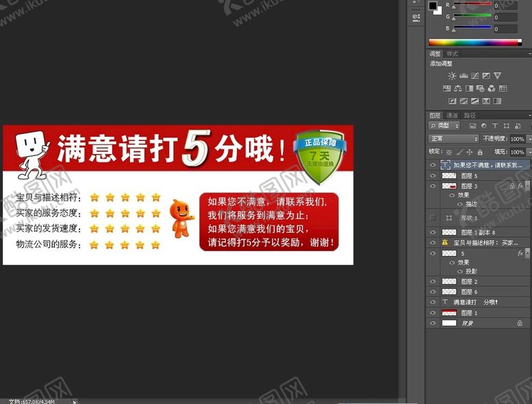Open the blend mode 正常 dropdown
Image resolution: width=532 pixels, height=404 pixels.
point(453,139)
